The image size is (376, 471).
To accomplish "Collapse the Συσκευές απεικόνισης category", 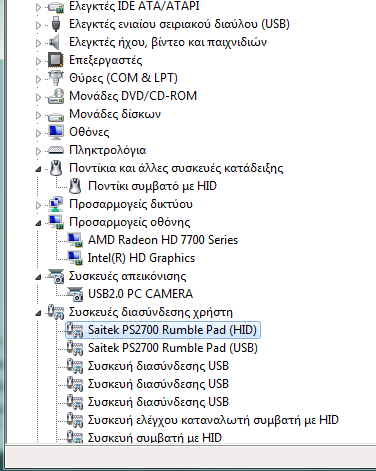I will (38, 277).
